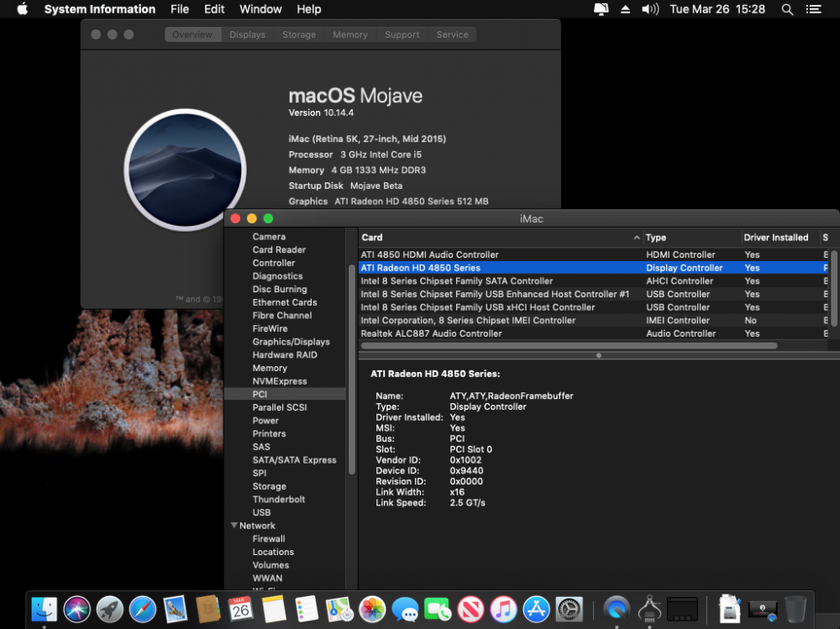Click the horizontal scrollbar under the card table
The height and width of the screenshot is (629, 840).
tap(569, 346)
